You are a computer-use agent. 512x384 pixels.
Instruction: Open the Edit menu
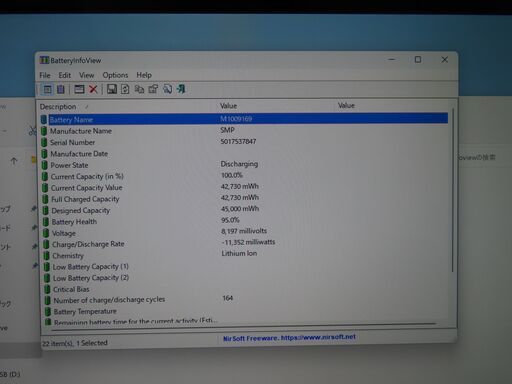[x=65, y=75]
